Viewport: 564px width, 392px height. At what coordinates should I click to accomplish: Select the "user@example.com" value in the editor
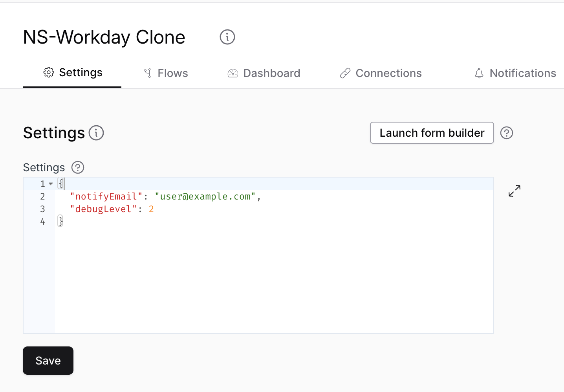pos(205,196)
